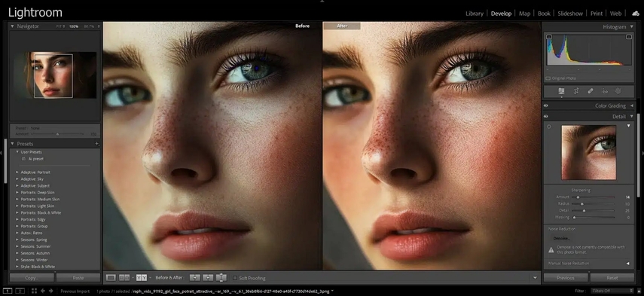Switch to Reference view mode
644x296 pixels.
(x=124, y=278)
